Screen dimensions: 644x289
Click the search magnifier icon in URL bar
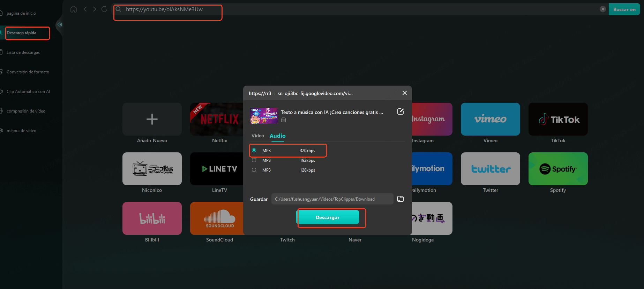(x=118, y=9)
